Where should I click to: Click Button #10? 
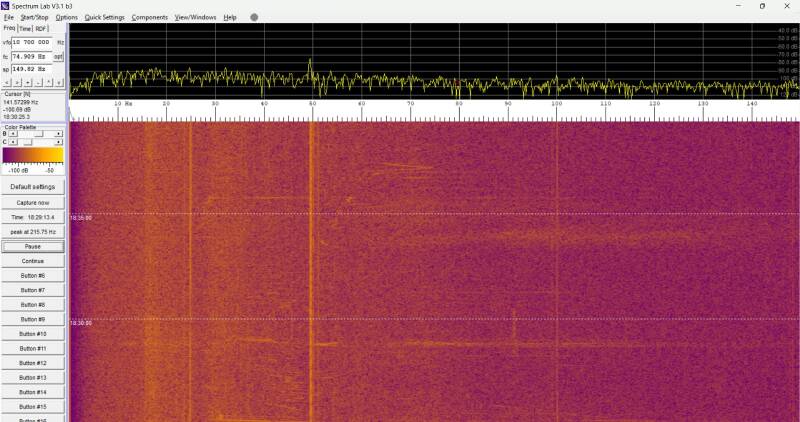(33, 334)
